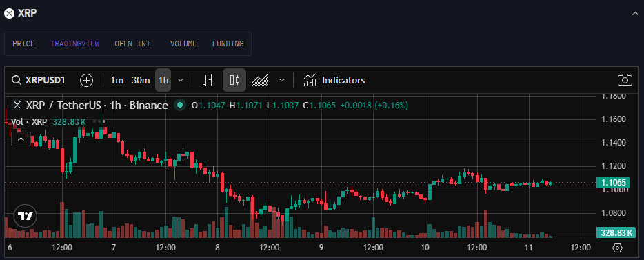
Task: Click the 1.0800 price axis label
Action: click(x=614, y=213)
